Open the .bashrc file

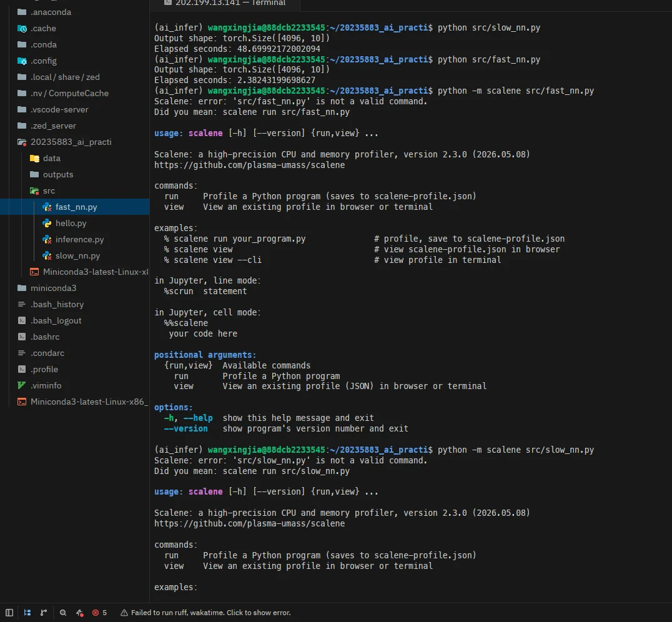pos(74,337)
